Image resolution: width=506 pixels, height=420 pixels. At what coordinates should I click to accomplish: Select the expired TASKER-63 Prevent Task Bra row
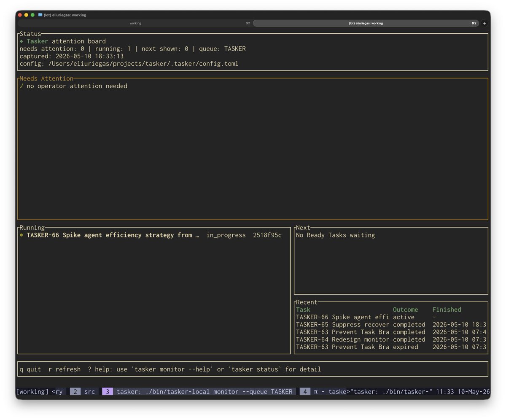tap(391, 347)
